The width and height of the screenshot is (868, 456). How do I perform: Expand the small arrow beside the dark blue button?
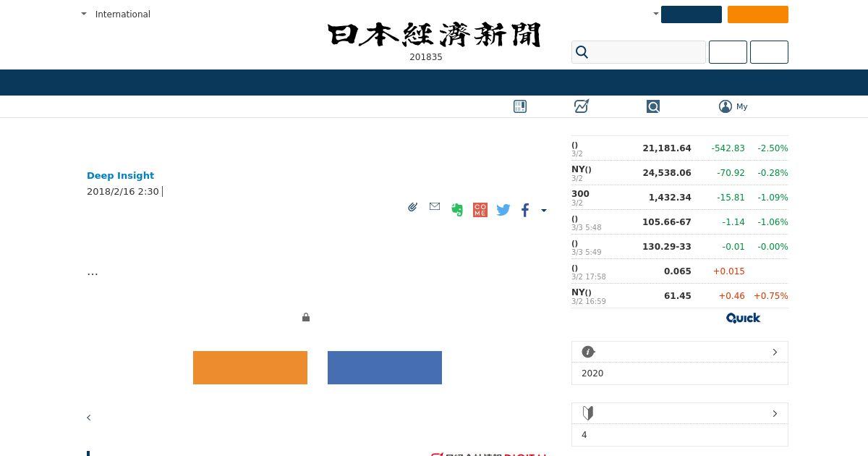point(656,14)
